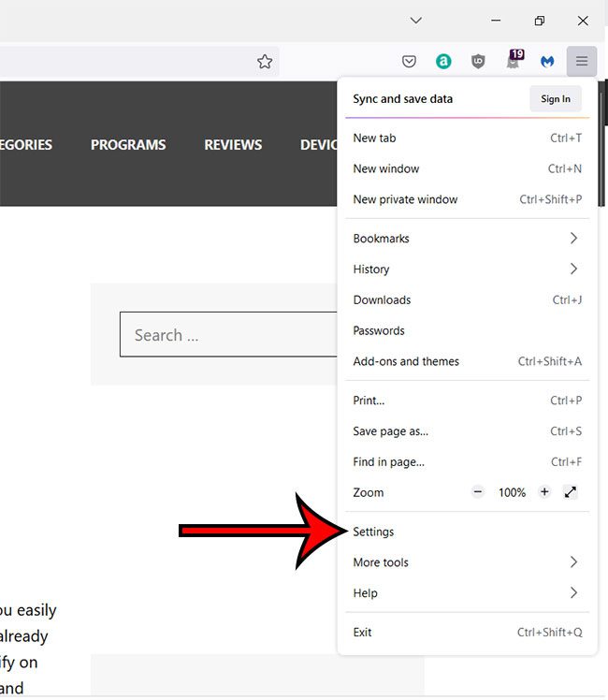Open the green 'a' extension icon
The image size is (608, 700).
[x=443, y=61]
